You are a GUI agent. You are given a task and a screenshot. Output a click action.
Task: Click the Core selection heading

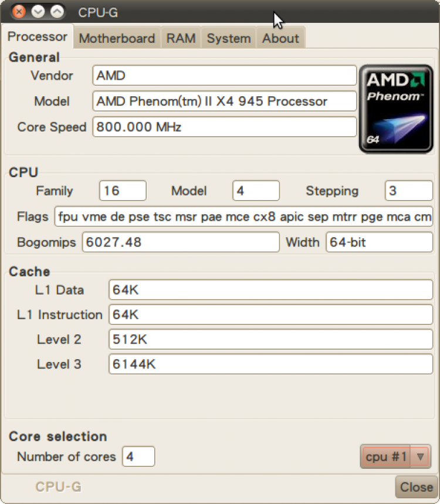pos(58,437)
